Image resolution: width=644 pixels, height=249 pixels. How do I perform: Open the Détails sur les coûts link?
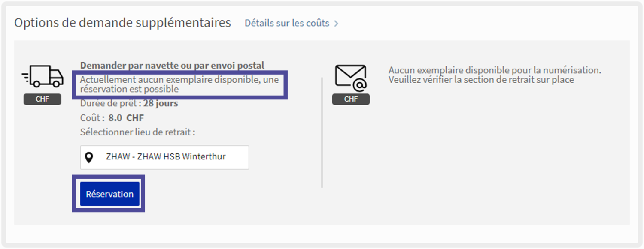tap(287, 23)
